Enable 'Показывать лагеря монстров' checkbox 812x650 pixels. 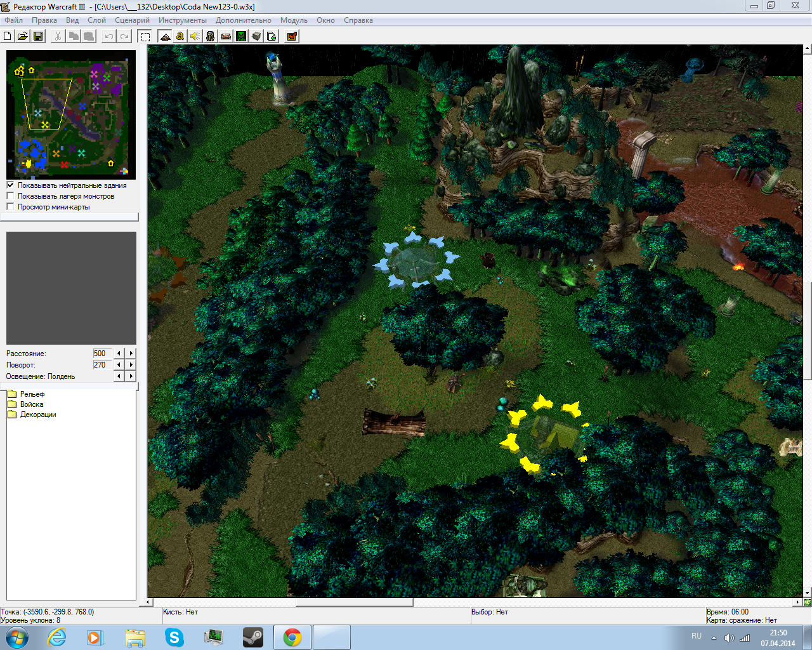click(10, 196)
